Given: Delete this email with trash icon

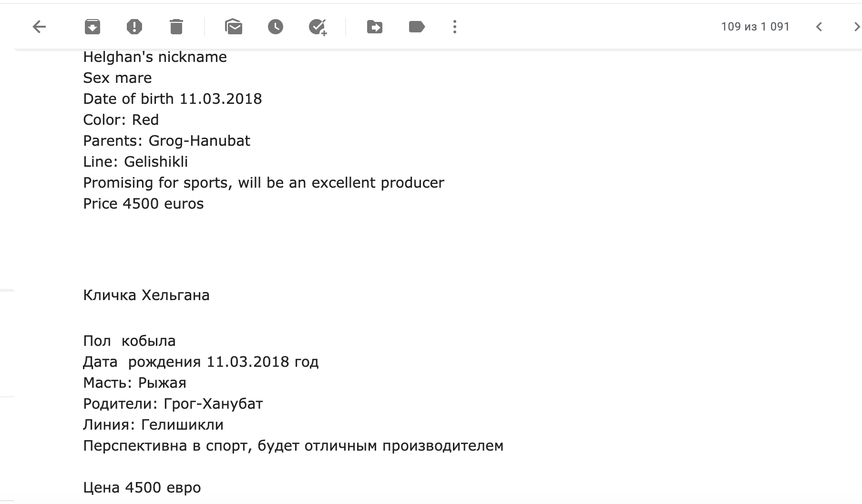Looking at the screenshot, I should (x=176, y=27).
